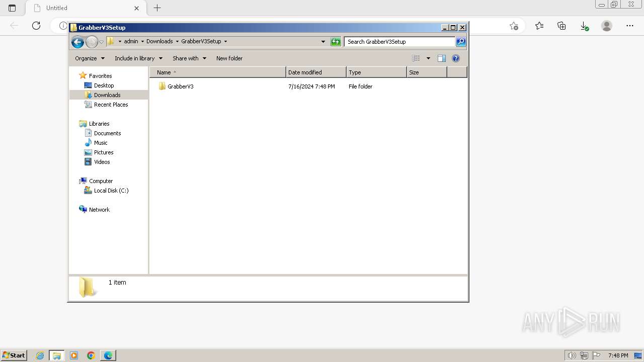The height and width of the screenshot is (362, 644).
Task: Click the admin breadcrumb segment
Action: click(131, 41)
